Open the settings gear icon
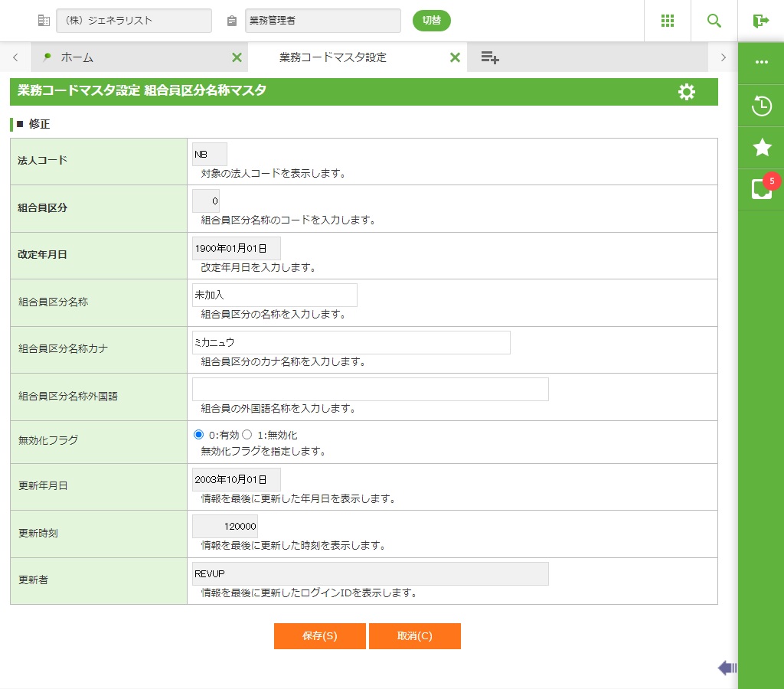This screenshot has height=689, width=784. pos(687,92)
